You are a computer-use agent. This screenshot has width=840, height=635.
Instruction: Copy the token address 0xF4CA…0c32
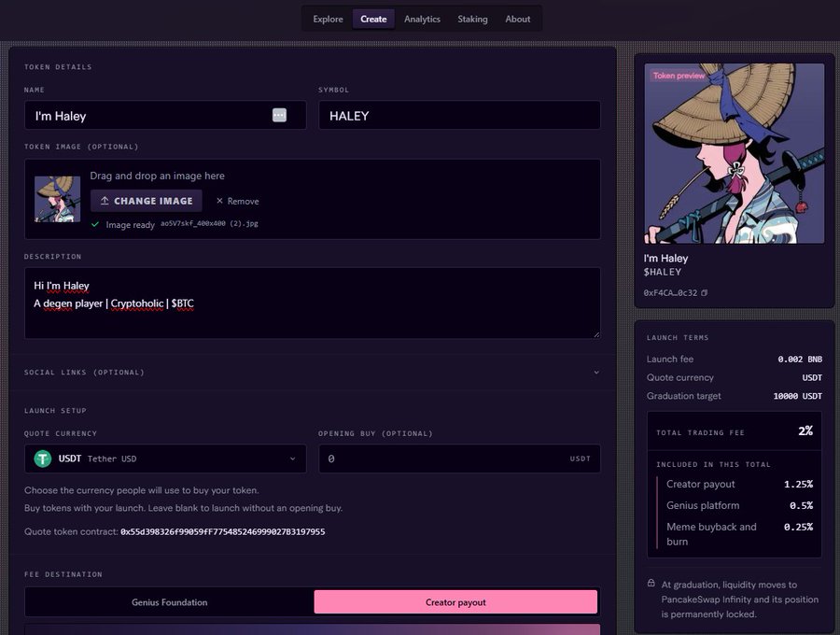pyautogui.click(x=705, y=292)
